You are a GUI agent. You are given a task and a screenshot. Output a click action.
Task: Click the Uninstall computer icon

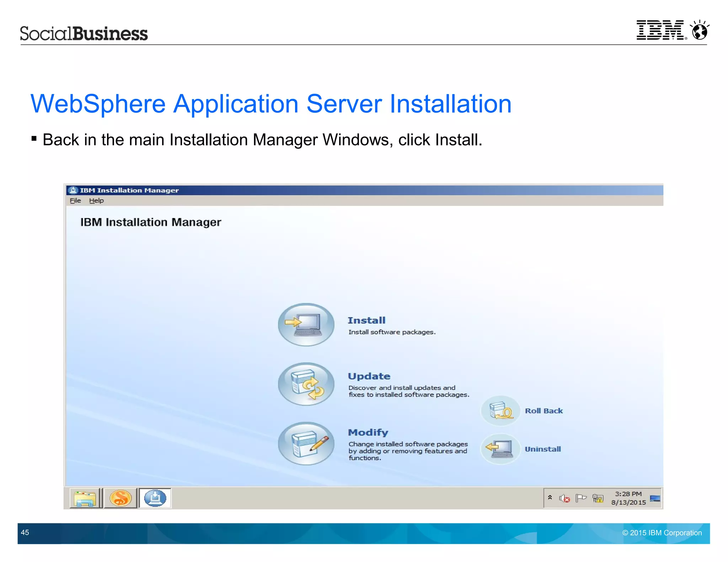point(500,449)
